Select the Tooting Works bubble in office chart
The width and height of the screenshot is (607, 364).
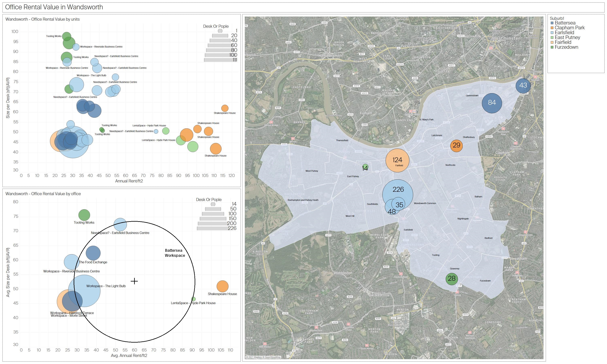click(x=84, y=215)
